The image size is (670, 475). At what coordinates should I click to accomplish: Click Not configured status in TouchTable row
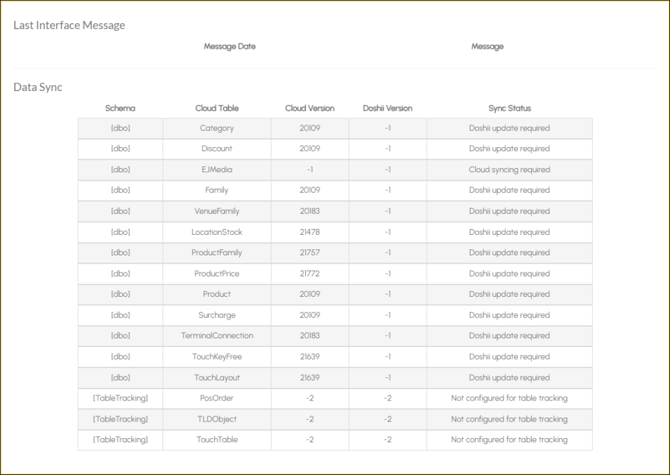pos(509,440)
